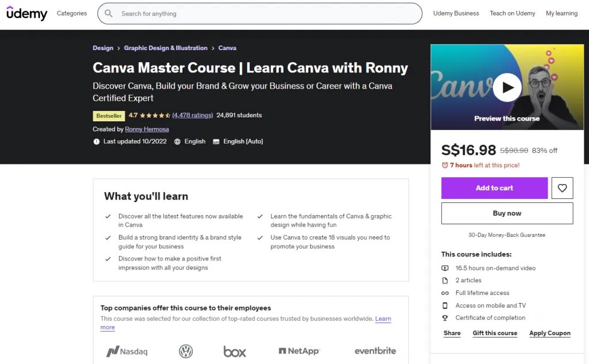The height and width of the screenshot is (364, 589).
Task: Click the last updated alert icon
Action: [x=97, y=141]
